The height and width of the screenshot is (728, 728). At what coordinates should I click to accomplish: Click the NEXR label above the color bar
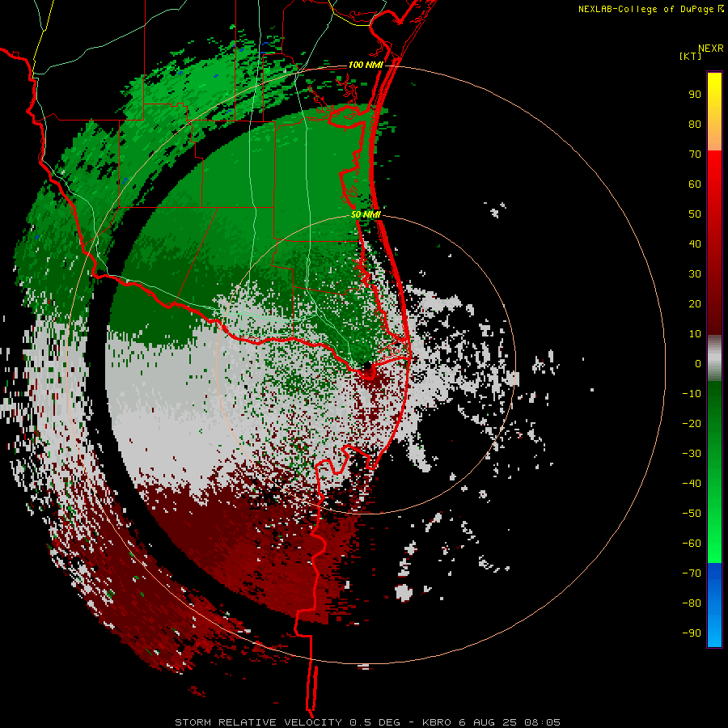(x=710, y=49)
